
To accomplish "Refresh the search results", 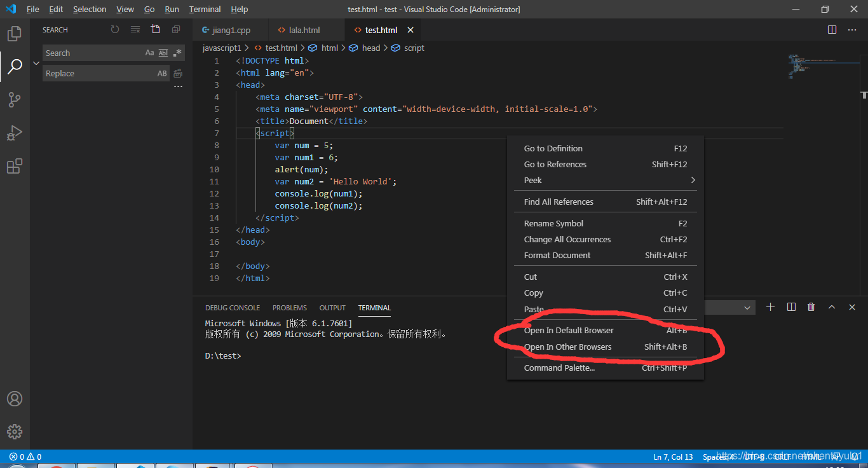I will click(115, 29).
